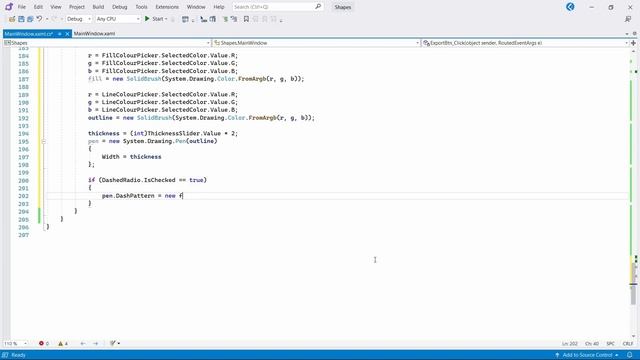Screen dimensions: 640x360
Task: Click the Shapes solution name label
Action: click(x=342, y=7)
